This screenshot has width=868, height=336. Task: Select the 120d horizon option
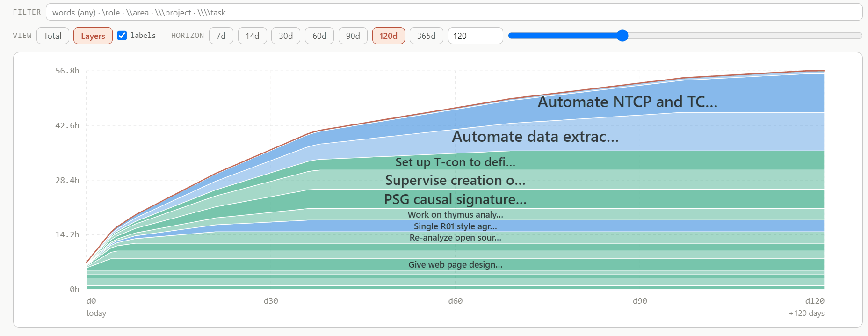click(x=389, y=36)
